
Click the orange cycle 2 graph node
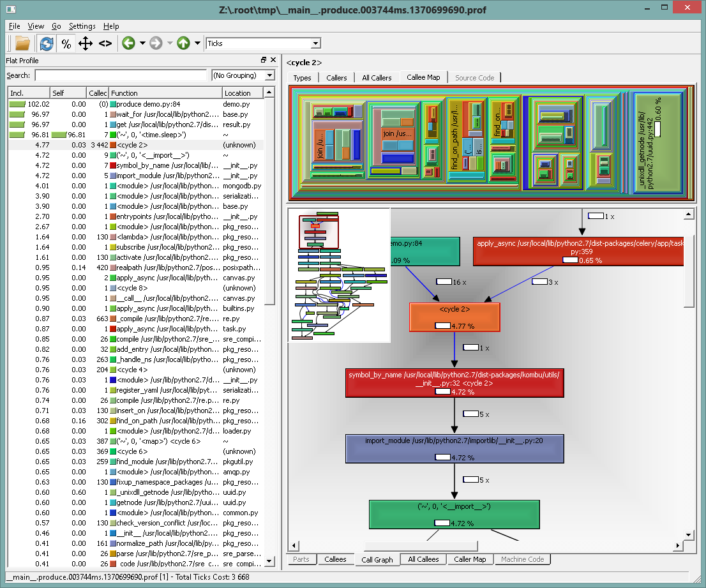point(454,317)
